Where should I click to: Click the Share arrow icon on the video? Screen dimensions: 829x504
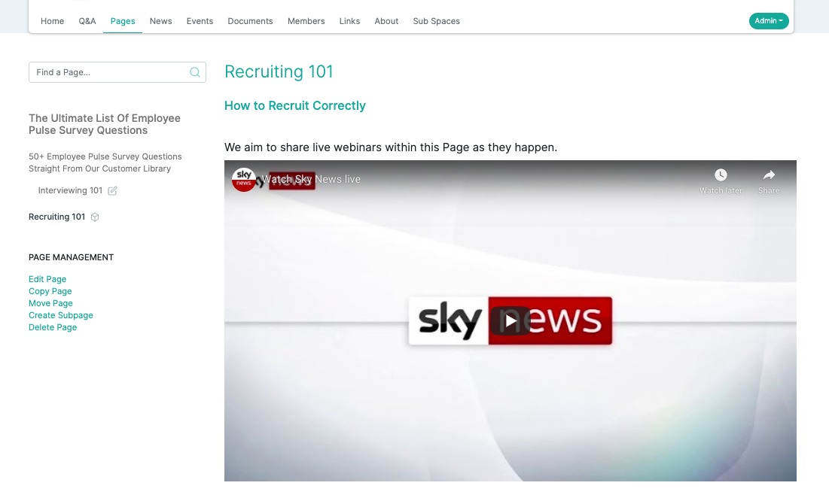pos(769,175)
